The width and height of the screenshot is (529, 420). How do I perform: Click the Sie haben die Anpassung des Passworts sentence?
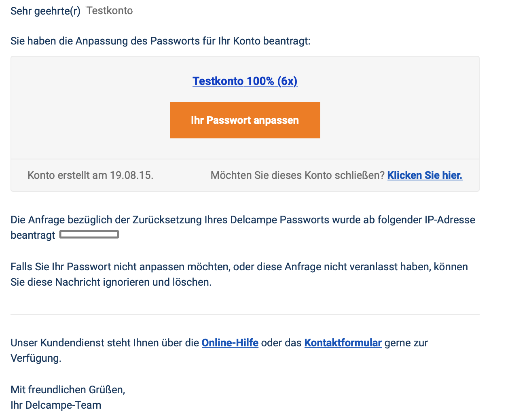click(x=161, y=41)
